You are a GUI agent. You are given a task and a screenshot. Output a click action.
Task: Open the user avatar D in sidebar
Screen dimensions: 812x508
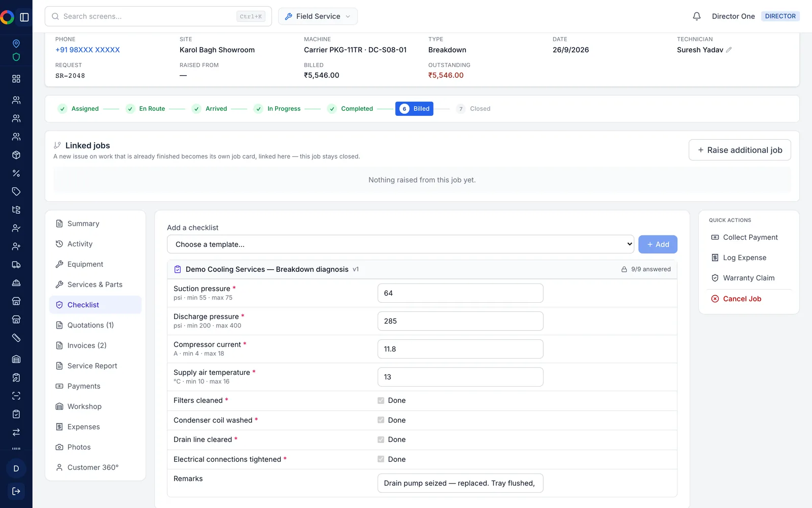coord(16,468)
